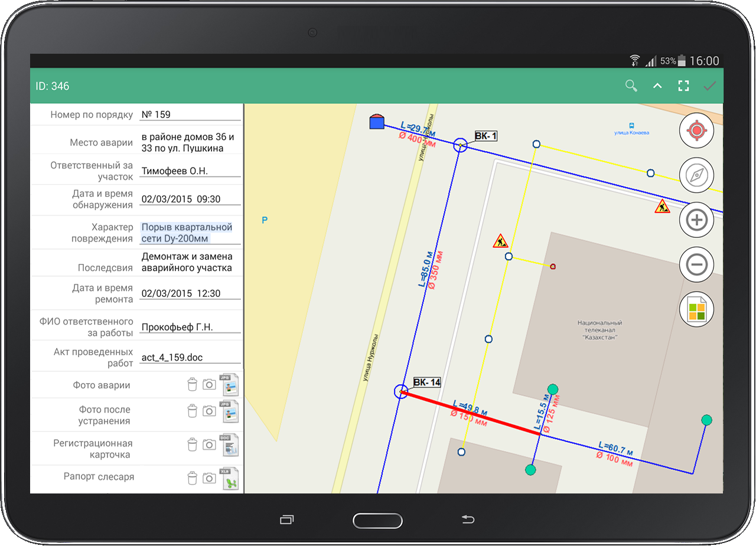756x546 pixels.
Task: Take photo for Фото после устранения
Action: (x=209, y=411)
